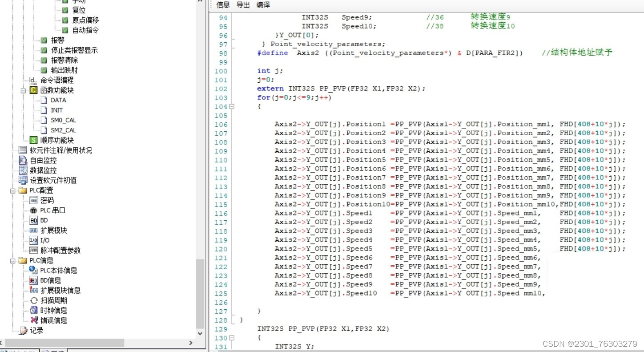The height and width of the screenshot is (352, 644).
Task: Click the project tree vertical scrollbar thumb
Action: point(200,293)
